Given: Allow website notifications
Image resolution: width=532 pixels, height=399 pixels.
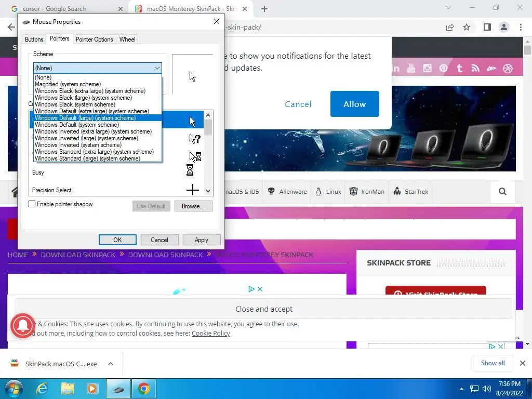Looking at the screenshot, I should pyautogui.click(x=354, y=104).
